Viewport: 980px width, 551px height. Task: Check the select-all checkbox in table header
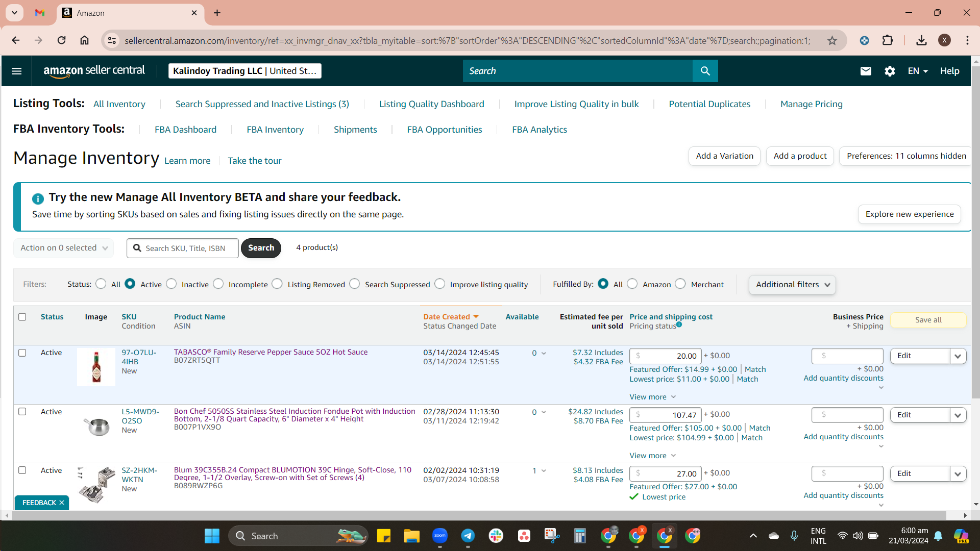(22, 317)
